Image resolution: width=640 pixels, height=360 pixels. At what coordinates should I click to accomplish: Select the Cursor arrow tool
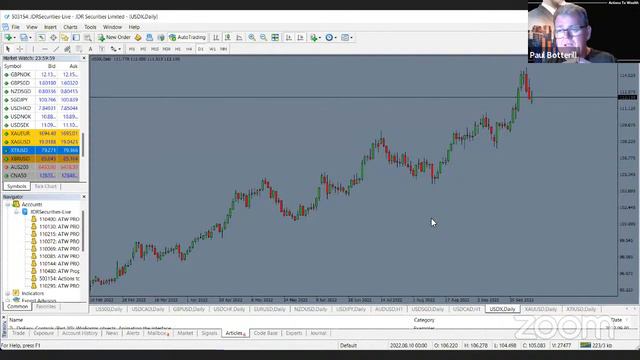(x=8, y=49)
